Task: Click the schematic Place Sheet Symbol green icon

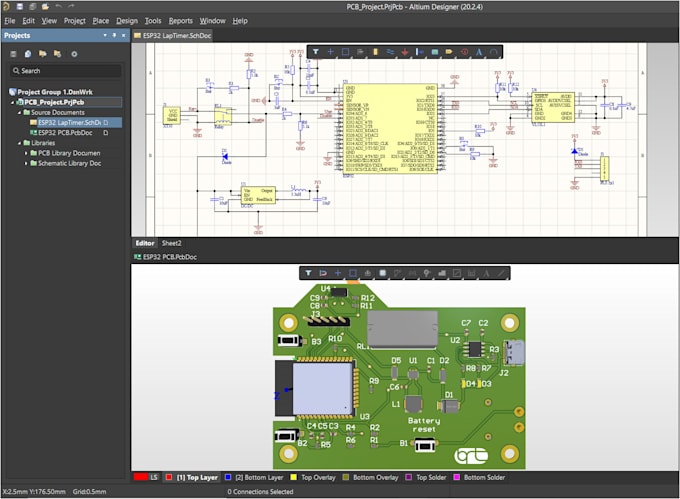Action: point(435,52)
